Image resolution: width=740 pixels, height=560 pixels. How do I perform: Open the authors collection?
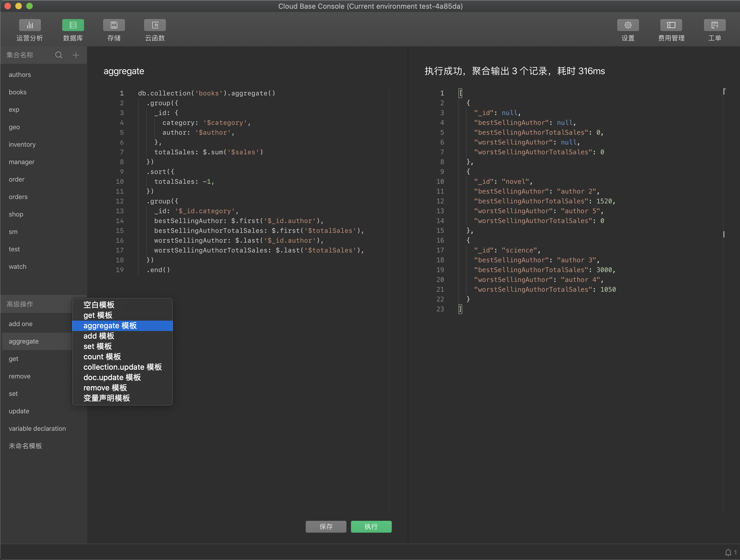tap(43, 74)
